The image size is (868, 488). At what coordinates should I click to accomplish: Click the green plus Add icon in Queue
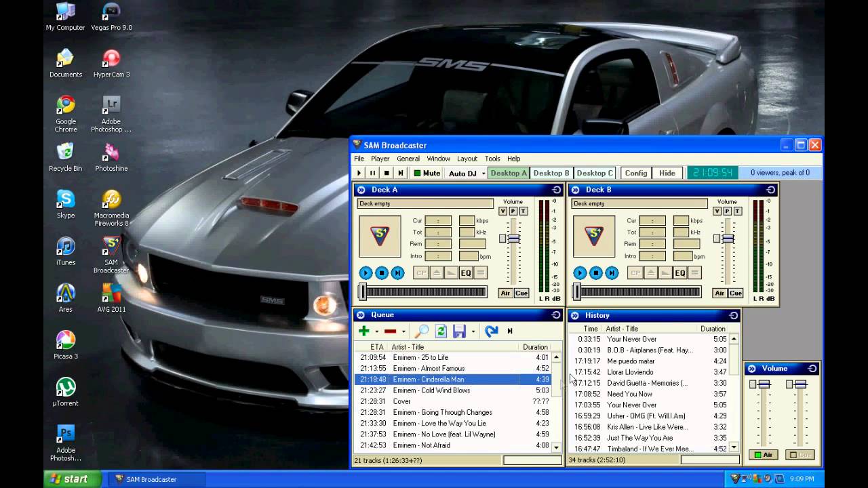(x=364, y=331)
